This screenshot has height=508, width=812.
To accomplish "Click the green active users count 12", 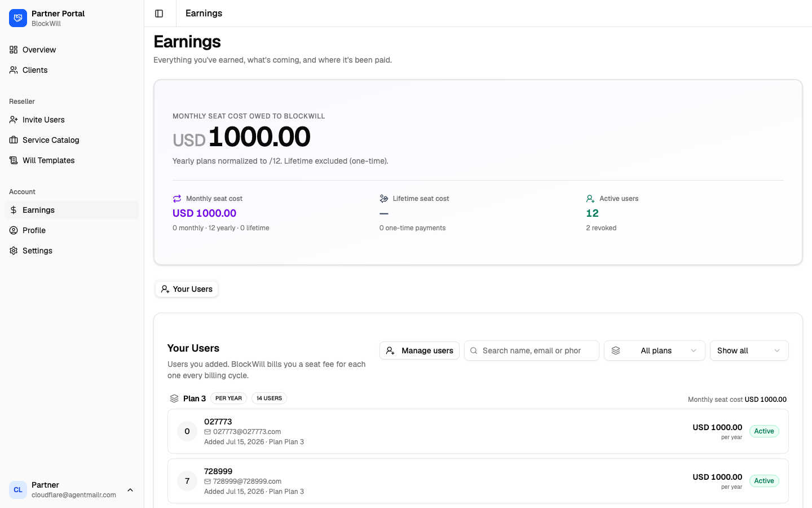I will 592,213.
